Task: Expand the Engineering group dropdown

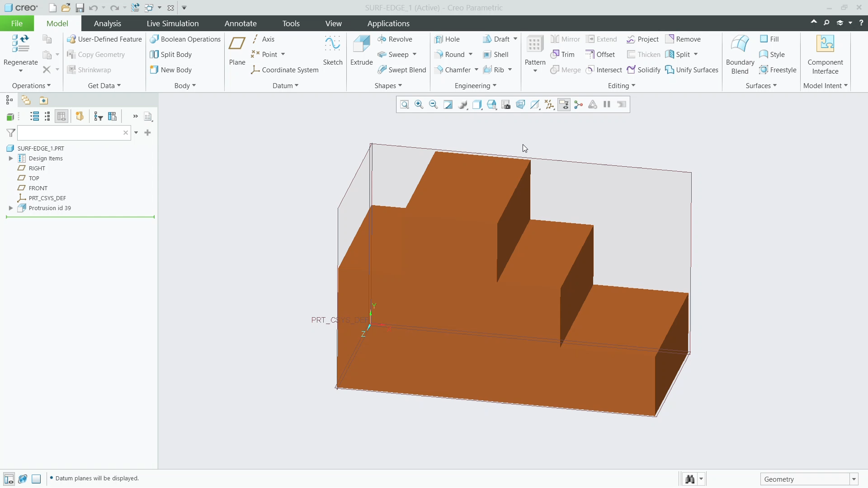Action: pos(476,86)
